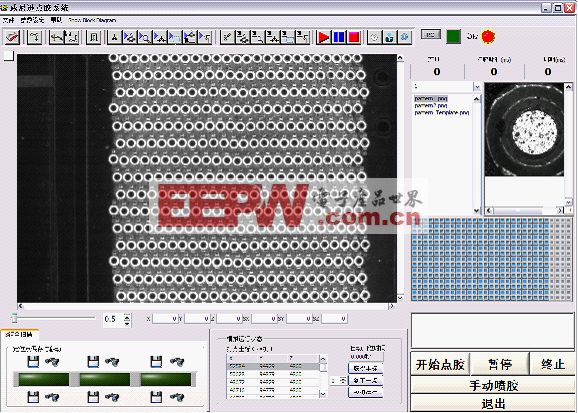The image size is (578, 413).
Task: Open the first menu in menu bar
Action: [x=8, y=20]
